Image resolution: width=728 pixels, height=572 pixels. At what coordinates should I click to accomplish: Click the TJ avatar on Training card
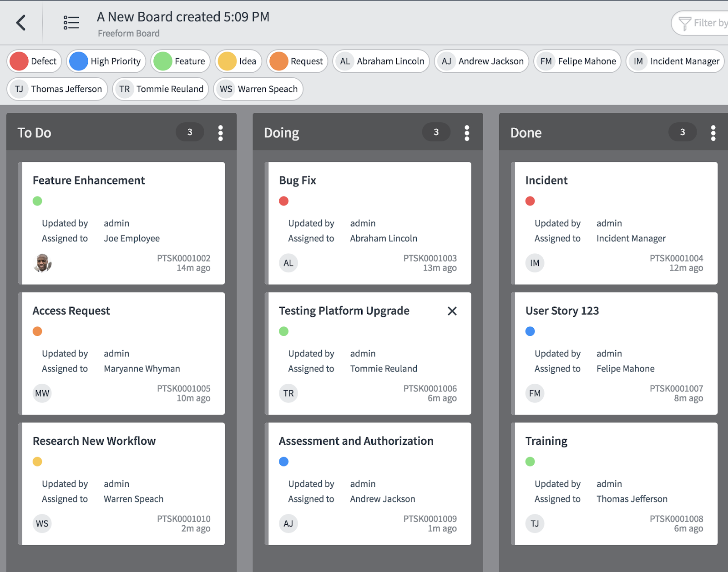click(x=535, y=523)
